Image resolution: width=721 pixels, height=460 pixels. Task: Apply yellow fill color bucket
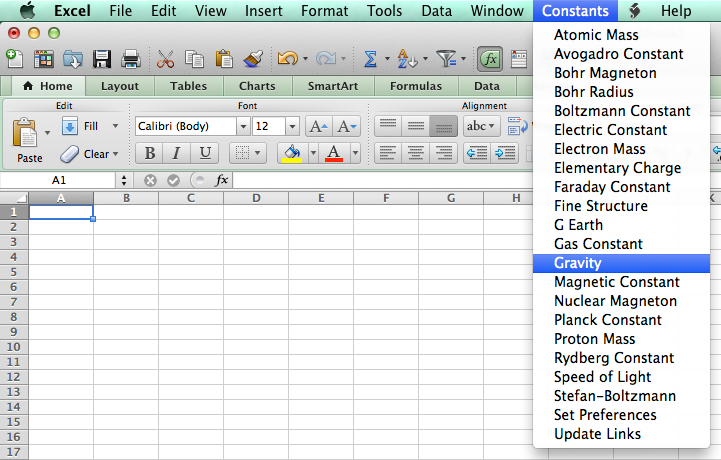(292, 153)
